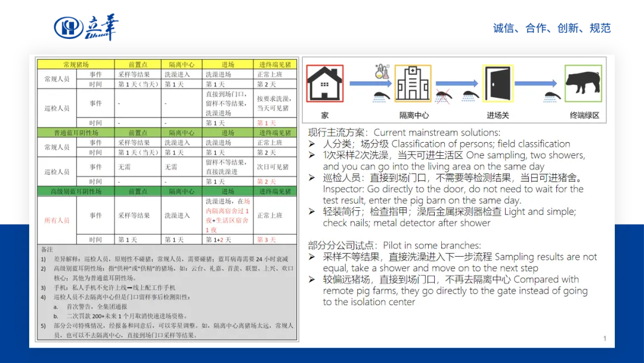This screenshot has width=644, height=363.
Task: Select the lab flasks sampling icon
Action: (381, 73)
